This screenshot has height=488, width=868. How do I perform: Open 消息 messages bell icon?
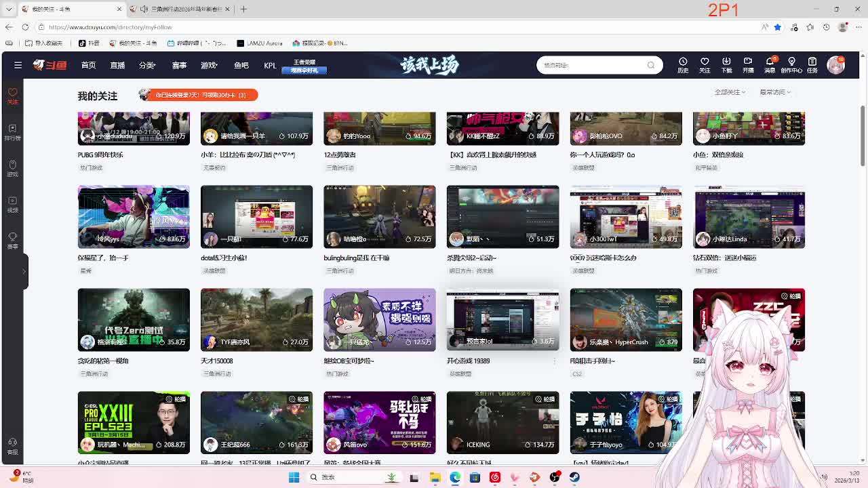coord(769,64)
